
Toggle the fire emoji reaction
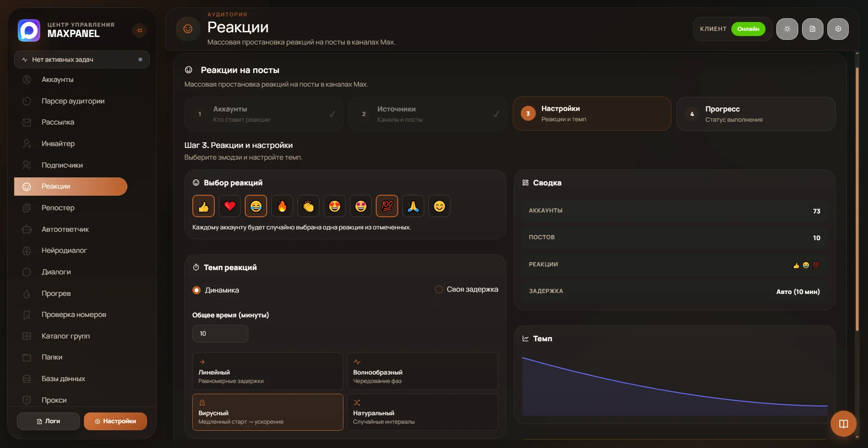pyautogui.click(x=282, y=206)
